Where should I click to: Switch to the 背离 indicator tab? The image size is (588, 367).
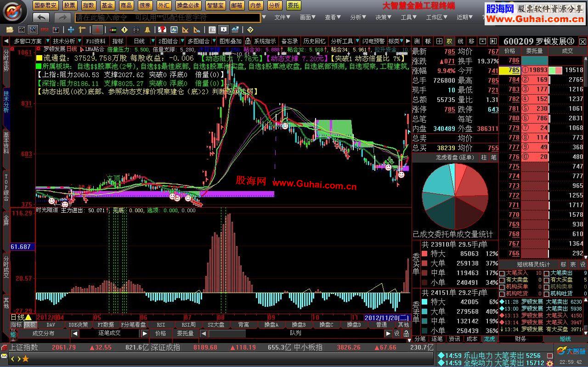[x=243, y=325]
